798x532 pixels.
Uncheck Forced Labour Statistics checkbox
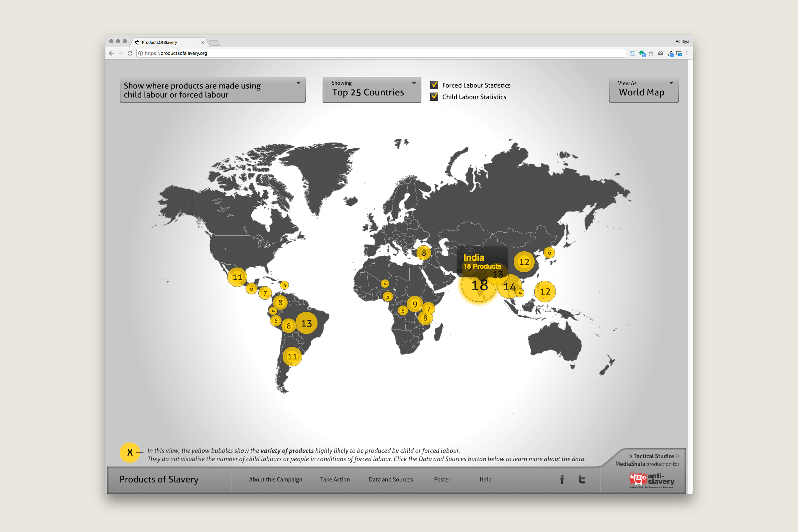pyautogui.click(x=434, y=85)
